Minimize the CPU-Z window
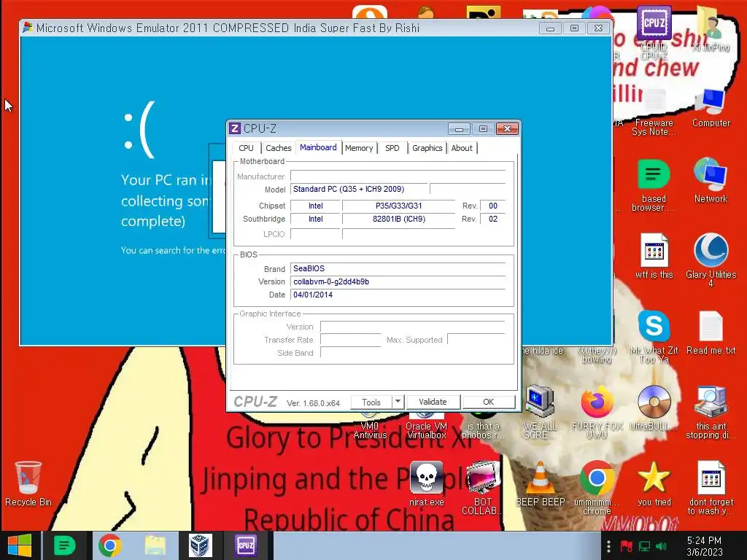747x560 pixels. click(459, 129)
